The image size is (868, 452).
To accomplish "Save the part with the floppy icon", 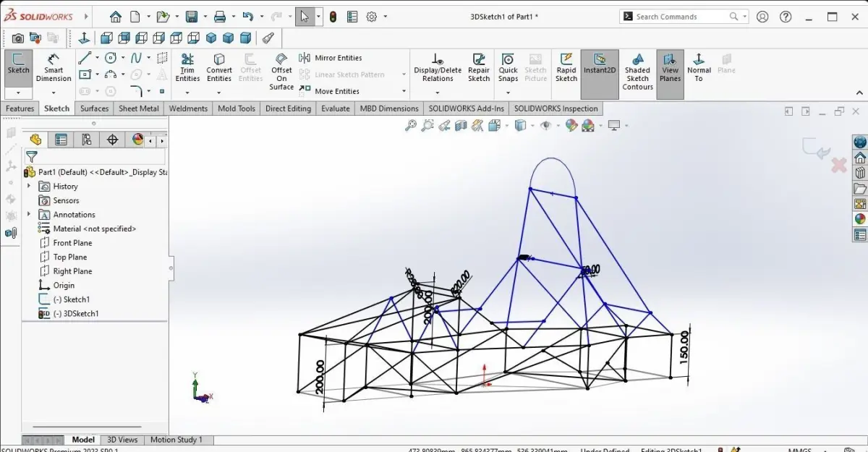I will pos(191,17).
